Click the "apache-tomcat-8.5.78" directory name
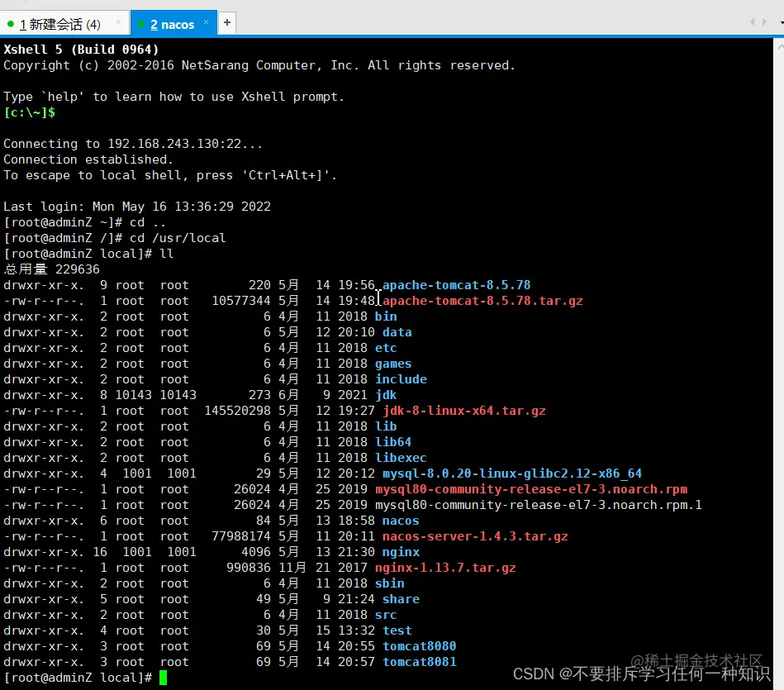784x690 pixels. click(457, 285)
